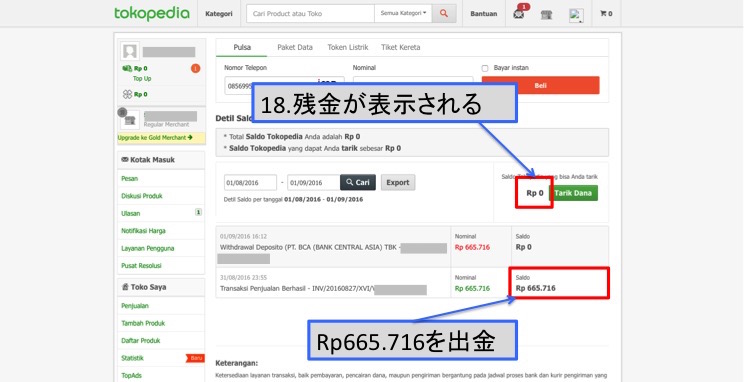This screenshot has width=750, height=382.
Task: Click the Keterangan heading
Action: [x=236, y=363]
